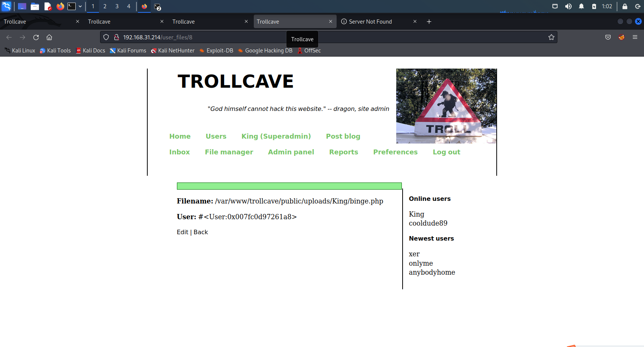The width and height of the screenshot is (644, 347).
Task: Open OffSec bookmark
Action: (x=309, y=51)
